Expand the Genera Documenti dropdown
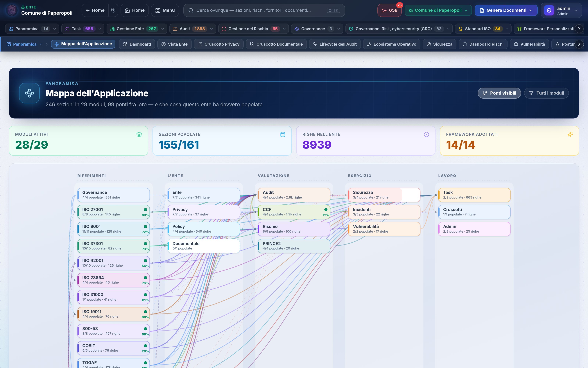The height and width of the screenshot is (368, 588). (x=506, y=10)
